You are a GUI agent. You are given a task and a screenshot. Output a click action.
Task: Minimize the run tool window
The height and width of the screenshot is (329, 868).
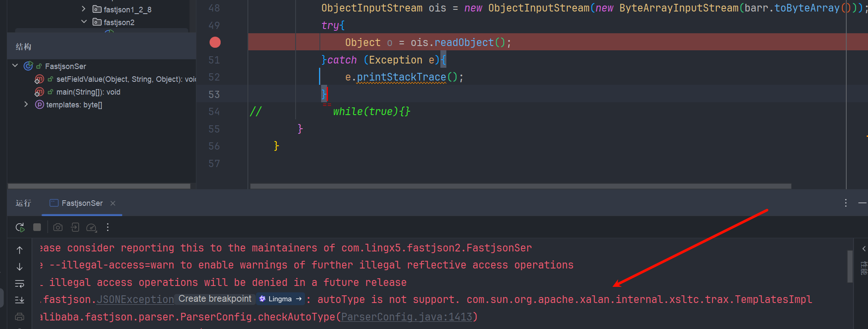coord(862,203)
